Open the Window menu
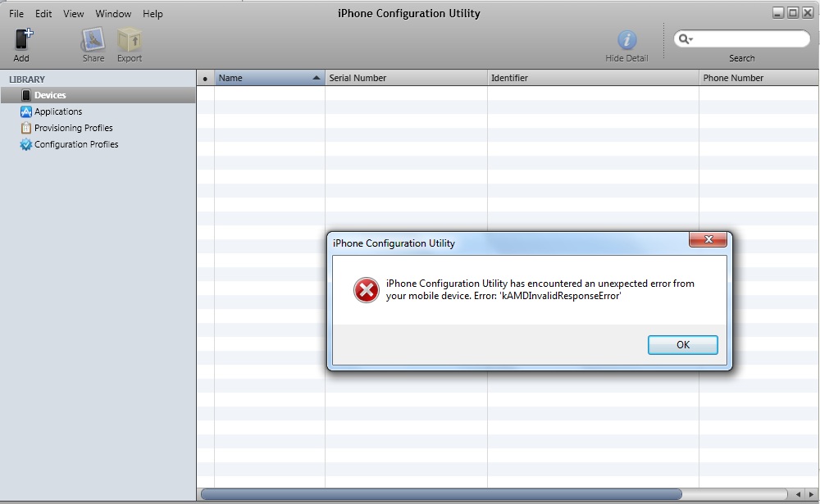Image resolution: width=820 pixels, height=504 pixels. tap(113, 14)
